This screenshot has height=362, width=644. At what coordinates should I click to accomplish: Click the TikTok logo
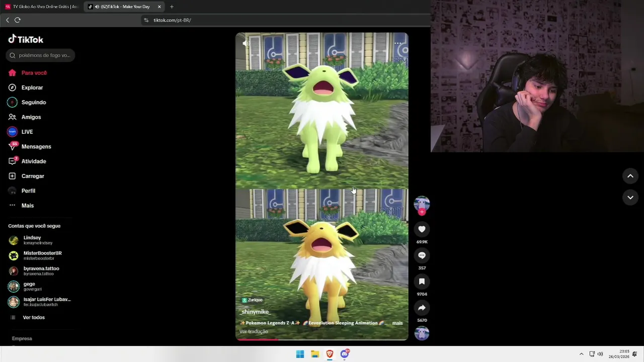click(26, 39)
